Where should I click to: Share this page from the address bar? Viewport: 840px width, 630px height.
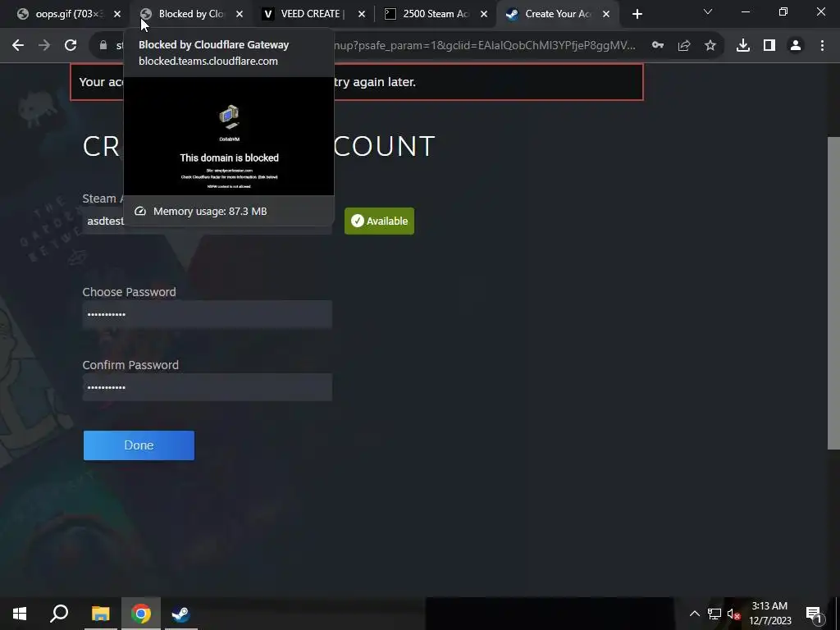(684, 46)
